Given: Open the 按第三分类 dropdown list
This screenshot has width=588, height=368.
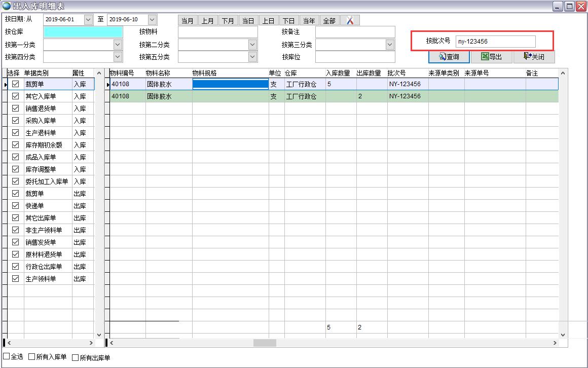Looking at the screenshot, I should (x=389, y=45).
